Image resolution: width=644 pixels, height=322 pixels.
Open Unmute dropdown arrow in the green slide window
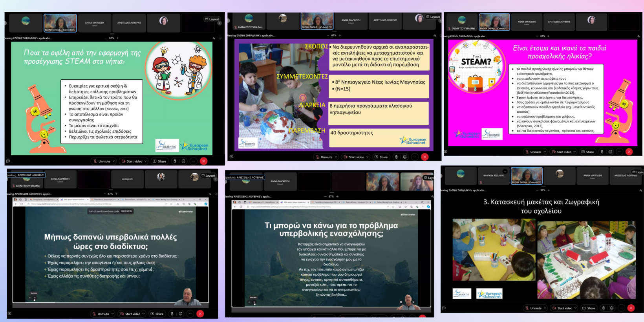pos(114,161)
